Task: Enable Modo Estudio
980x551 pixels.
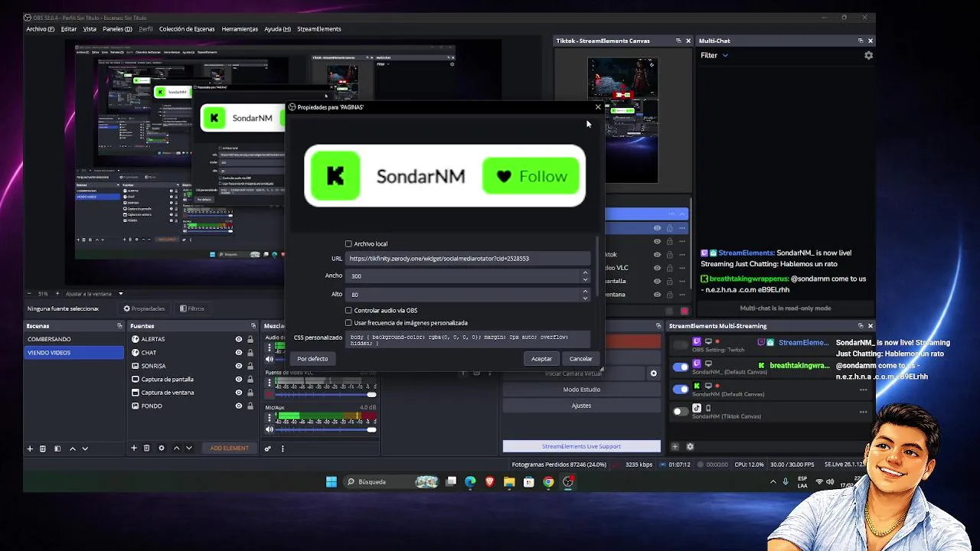Action: pyautogui.click(x=581, y=390)
